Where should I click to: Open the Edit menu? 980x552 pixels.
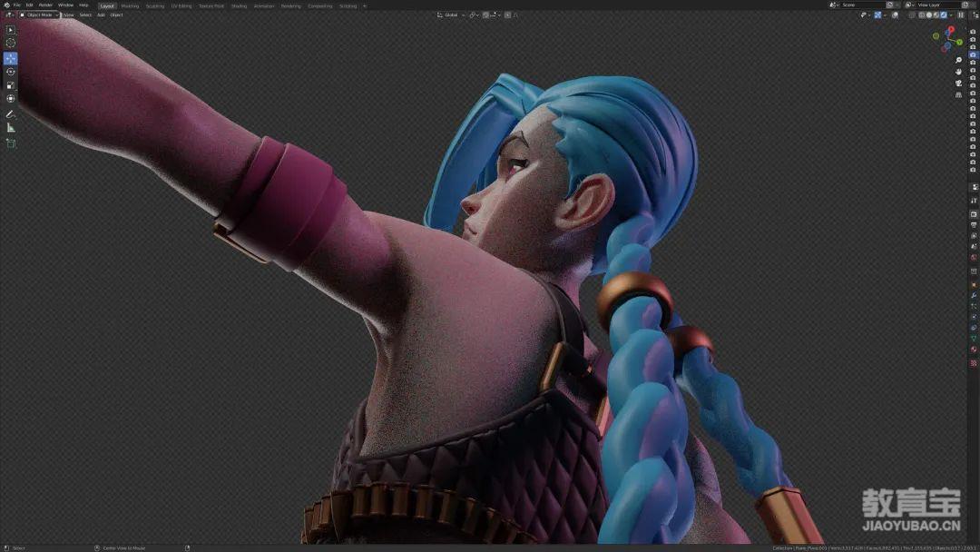(x=29, y=5)
